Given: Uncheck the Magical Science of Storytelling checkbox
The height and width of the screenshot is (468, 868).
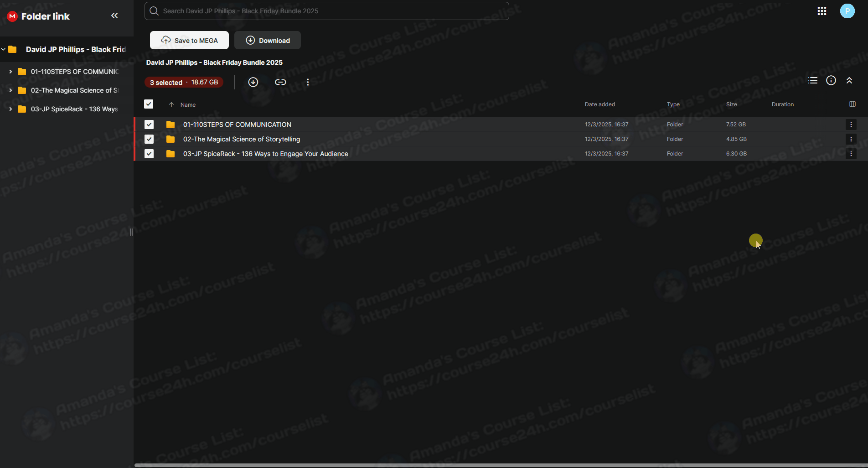Looking at the screenshot, I should tap(149, 139).
